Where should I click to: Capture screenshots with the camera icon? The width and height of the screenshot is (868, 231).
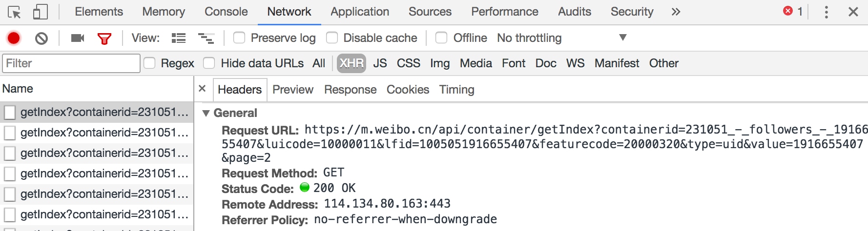(78, 38)
